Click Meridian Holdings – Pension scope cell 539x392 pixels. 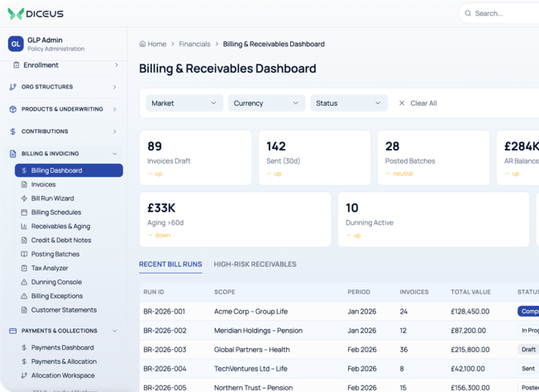(x=258, y=331)
